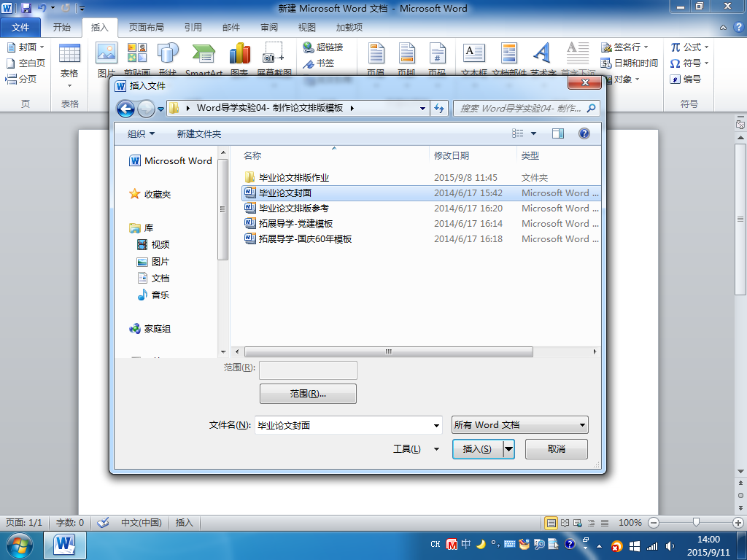Switch to Full Screen Reading view

565,523
